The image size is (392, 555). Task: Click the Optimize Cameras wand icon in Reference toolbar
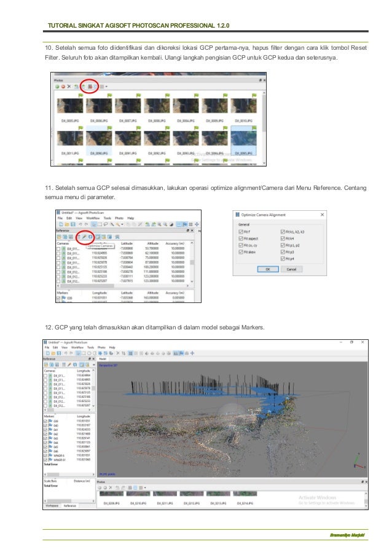click(84, 237)
